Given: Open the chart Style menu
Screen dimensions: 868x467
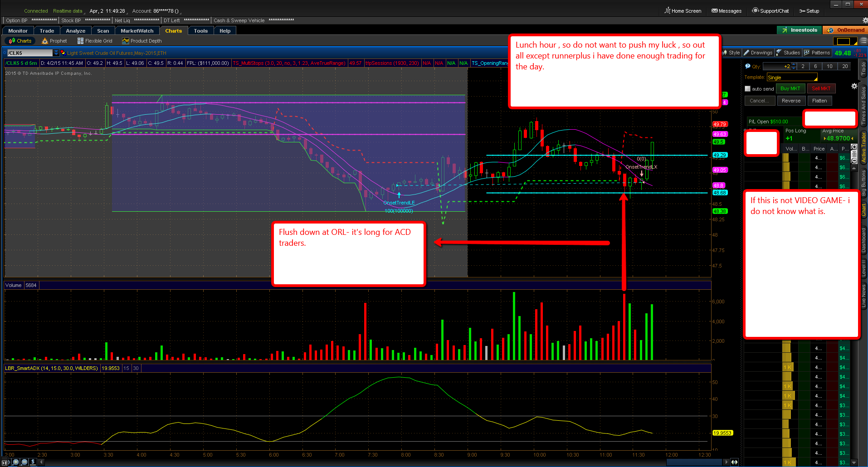Looking at the screenshot, I should coord(731,53).
